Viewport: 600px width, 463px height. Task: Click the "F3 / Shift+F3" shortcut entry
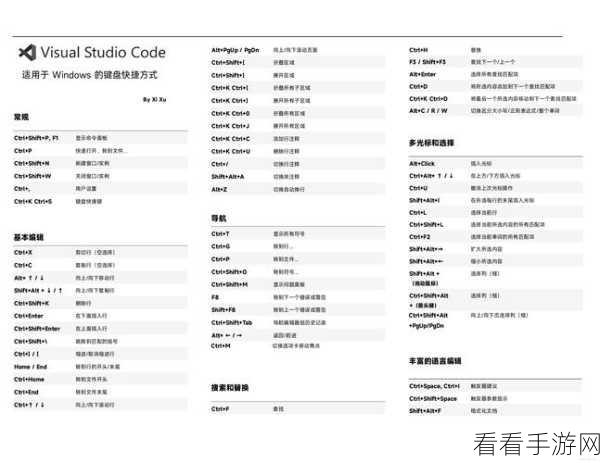pos(427,62)
